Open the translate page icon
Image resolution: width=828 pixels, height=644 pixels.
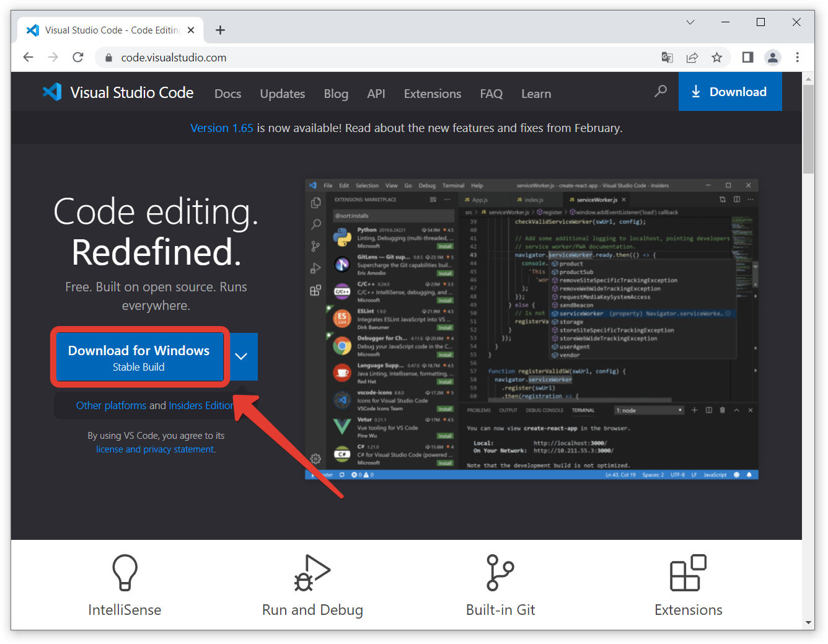tap(667, 58)
